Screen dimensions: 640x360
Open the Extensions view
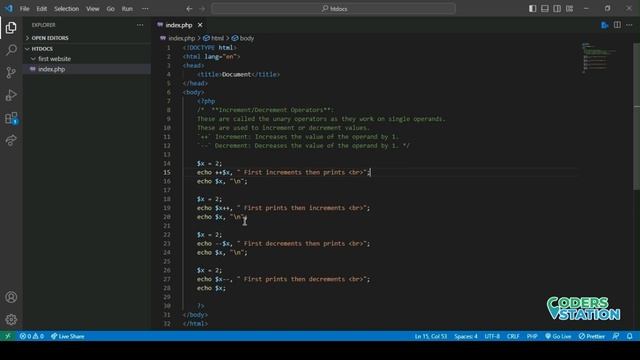[x=11, y=118]
